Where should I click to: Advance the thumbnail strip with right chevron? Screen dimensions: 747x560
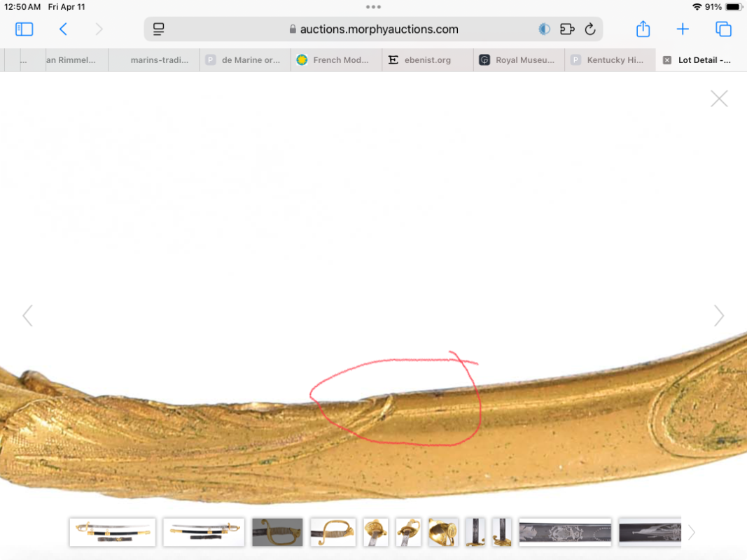coord(692,533)
